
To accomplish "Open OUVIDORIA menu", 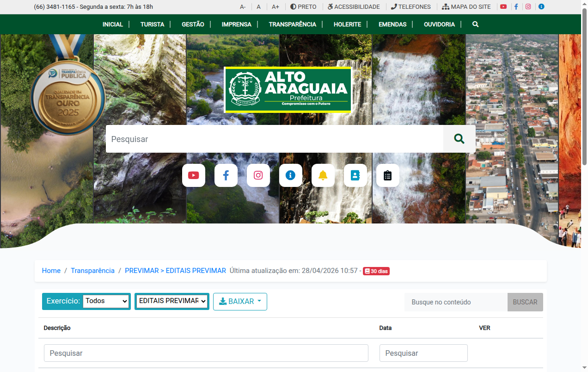I will pos(440,25).
